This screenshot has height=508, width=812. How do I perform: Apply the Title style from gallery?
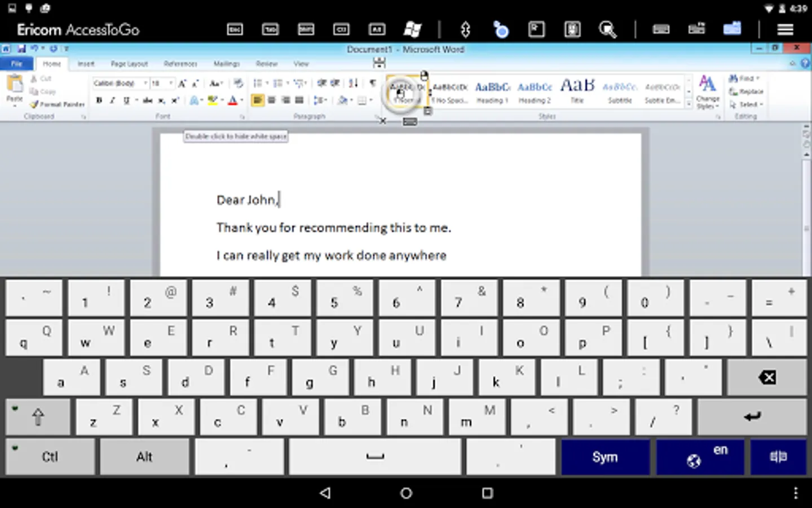pos(577,91)
